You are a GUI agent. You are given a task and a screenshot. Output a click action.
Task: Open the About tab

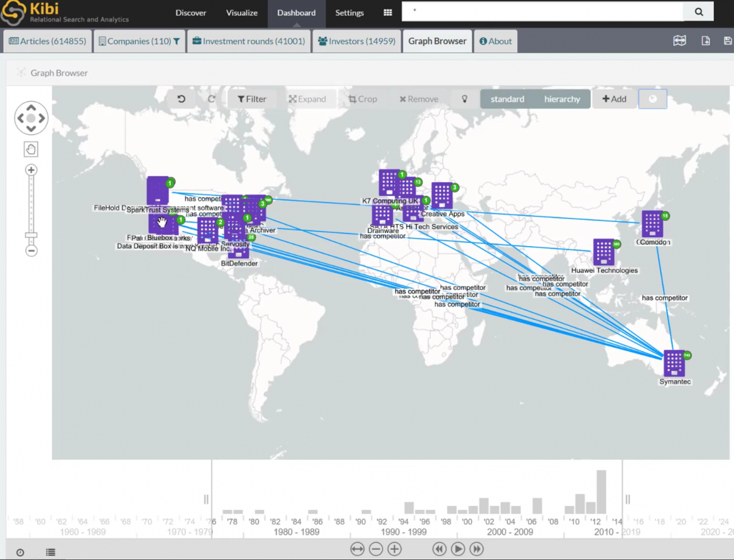(495, 41)
